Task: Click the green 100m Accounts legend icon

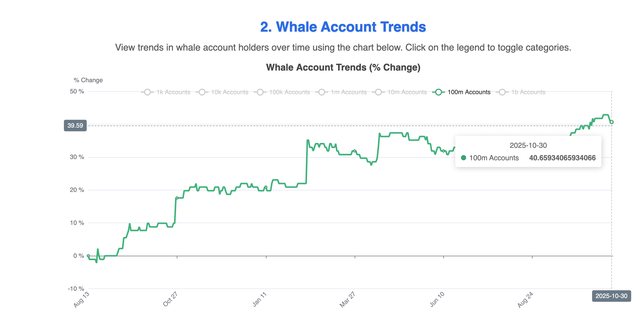Action: (438, 92)
